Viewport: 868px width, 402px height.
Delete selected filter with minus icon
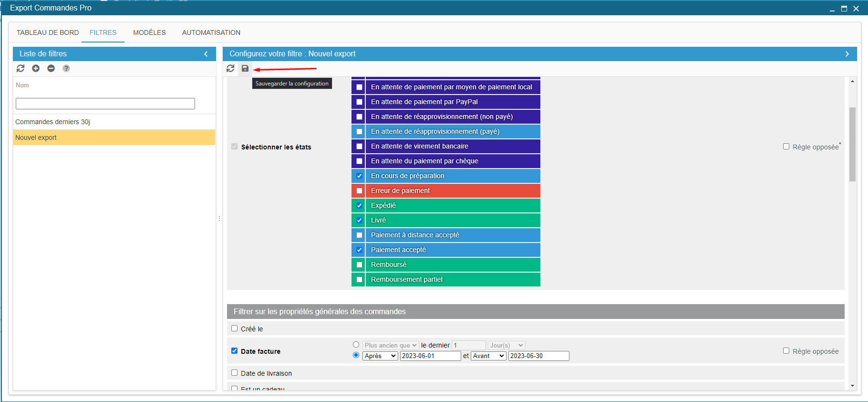[51, 68]
